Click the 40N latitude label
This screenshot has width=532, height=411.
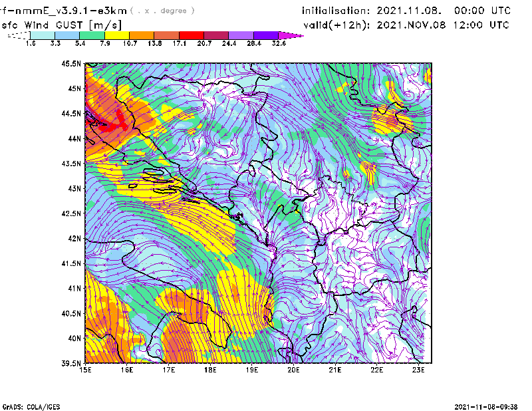tap(74, 339)
